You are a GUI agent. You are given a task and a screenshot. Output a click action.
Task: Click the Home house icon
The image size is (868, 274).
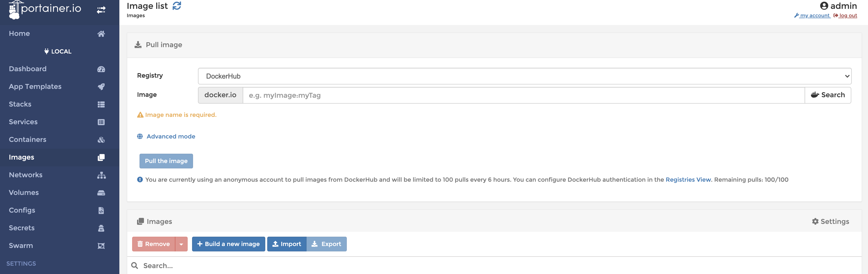[x=101, y=34]
